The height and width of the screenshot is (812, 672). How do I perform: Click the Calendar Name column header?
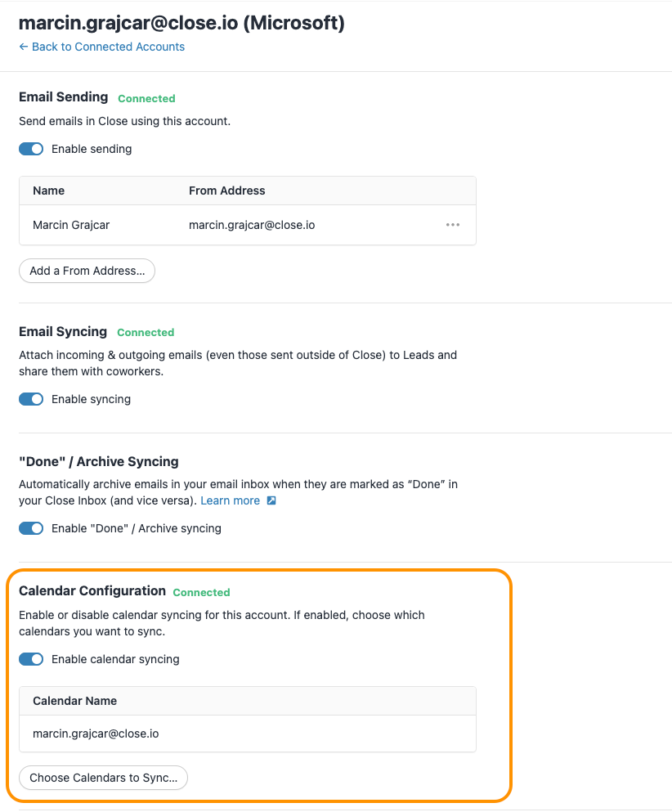pyautogui.click(x=74, y=701)
